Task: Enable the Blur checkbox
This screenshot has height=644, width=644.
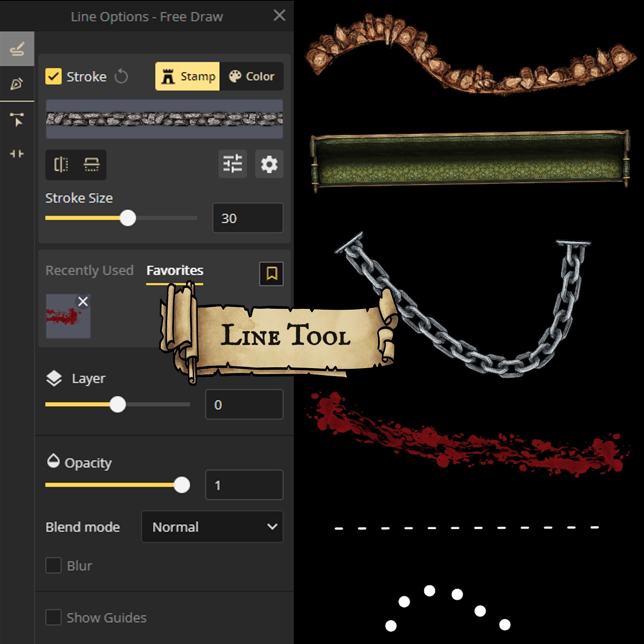Action: pyautogui.click(x=54, y=565)
